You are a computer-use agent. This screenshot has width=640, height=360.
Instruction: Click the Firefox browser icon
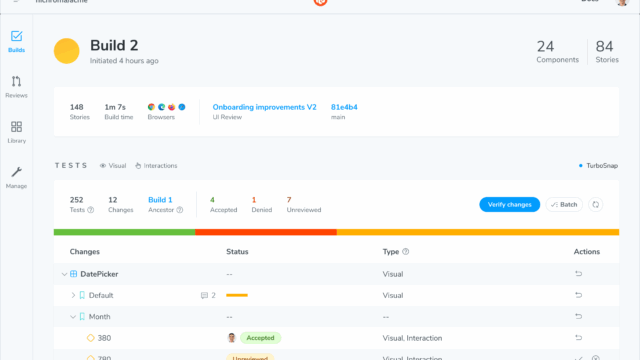pos(171,107)
